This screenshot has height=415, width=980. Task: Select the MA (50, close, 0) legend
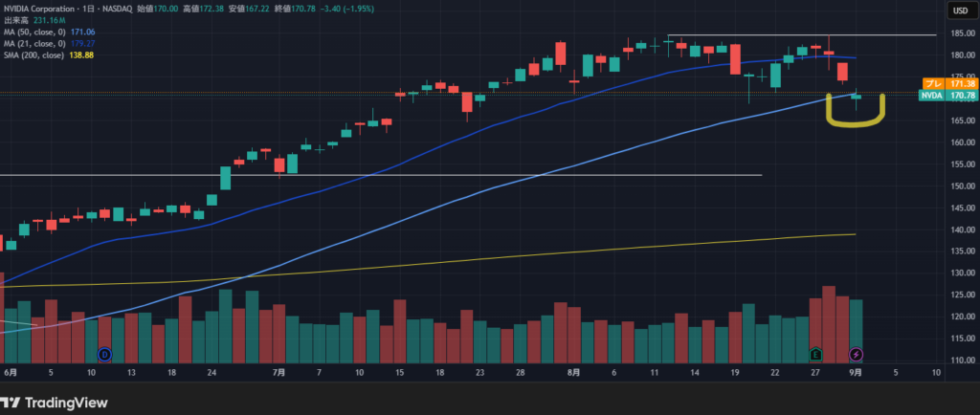pyautogui.click(x=35, y=32)
